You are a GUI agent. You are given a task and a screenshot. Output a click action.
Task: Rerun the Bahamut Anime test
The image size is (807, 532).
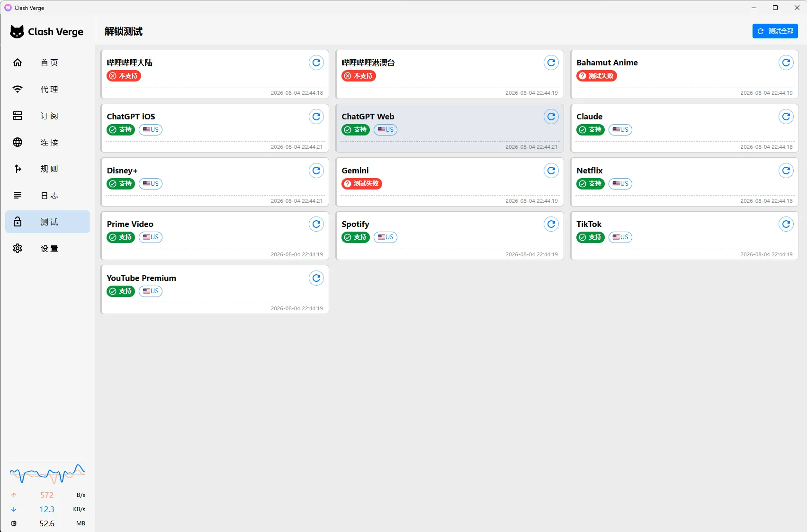pyautogui.click(x=786, y=63)
